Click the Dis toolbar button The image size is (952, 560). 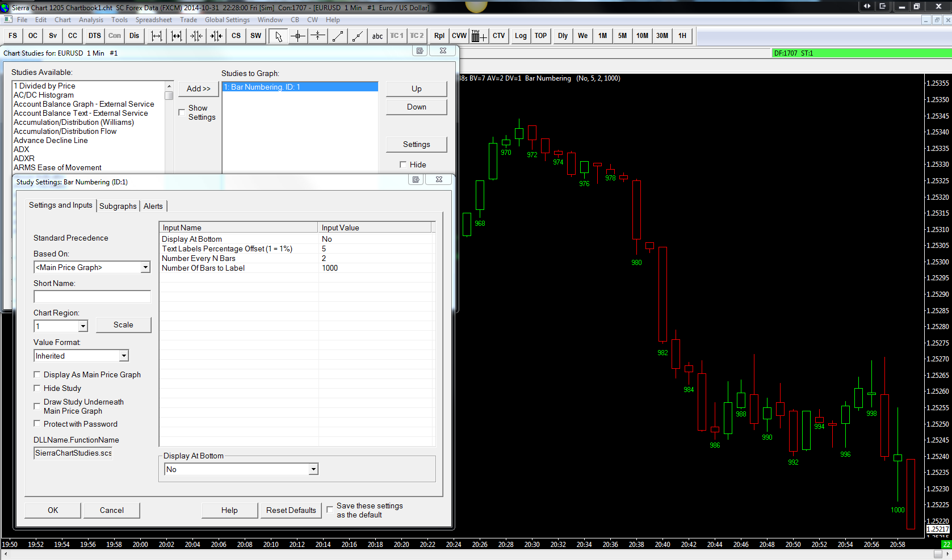pyautogui.click(x=134, y=36)
